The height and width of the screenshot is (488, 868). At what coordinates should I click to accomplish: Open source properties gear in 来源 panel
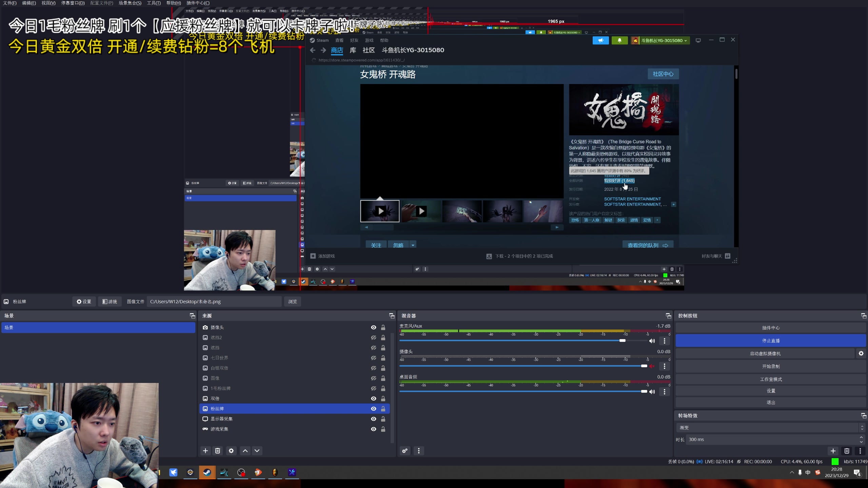click(231, 451)
